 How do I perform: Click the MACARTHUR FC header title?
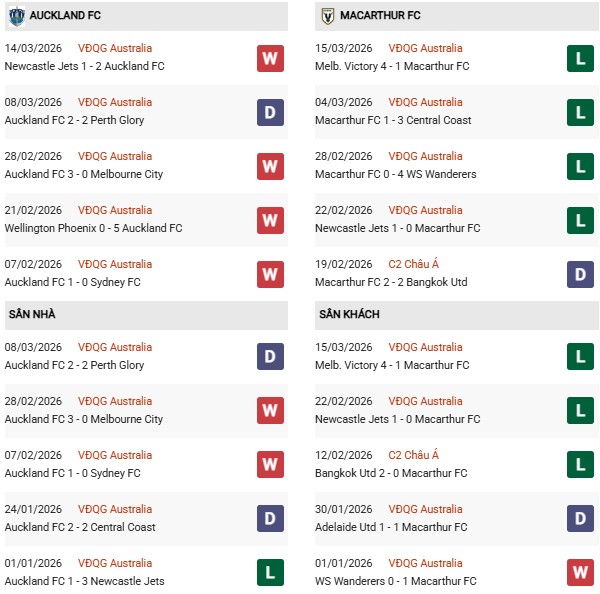point(380,16)
